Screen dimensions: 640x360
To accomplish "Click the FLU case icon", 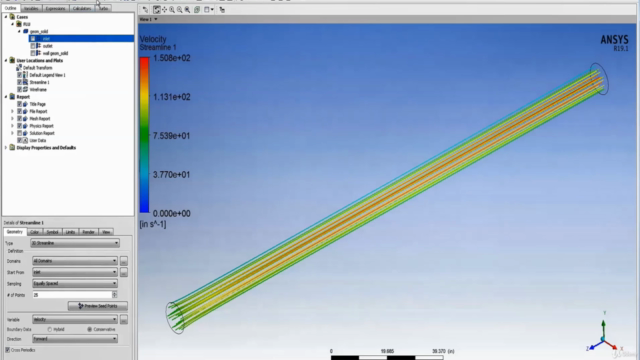I will [x=19, y=24].
